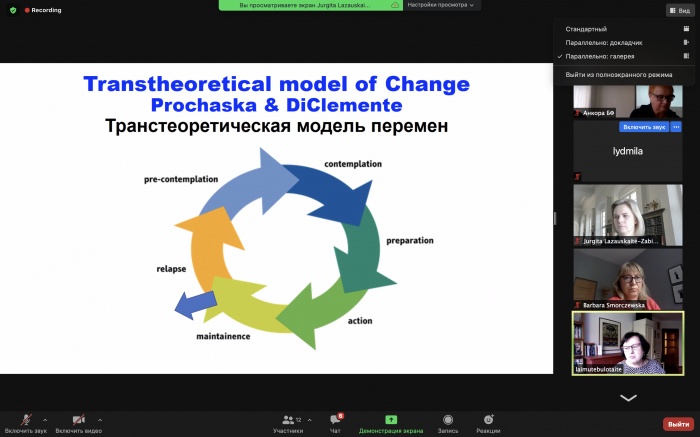Click the microphone icon to unmute audio

coord(25,419)
